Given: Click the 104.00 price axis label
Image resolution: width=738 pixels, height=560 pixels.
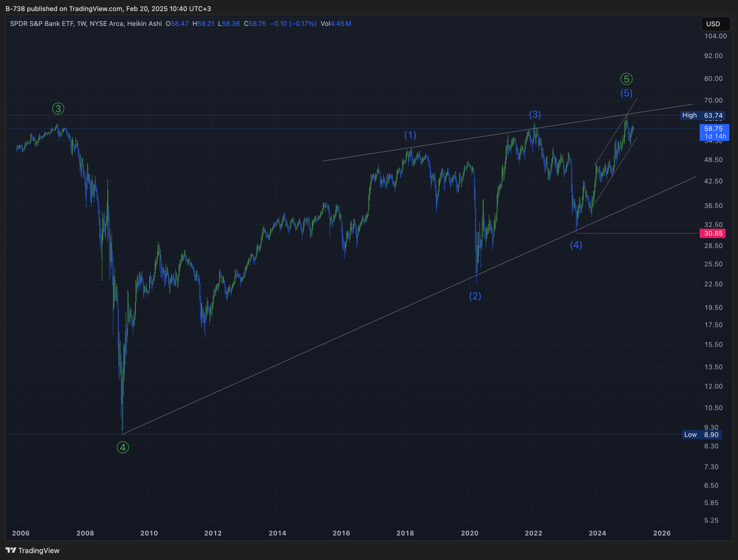Looking at the screenshot, I should pyautogui.click(x=716, y=36).
